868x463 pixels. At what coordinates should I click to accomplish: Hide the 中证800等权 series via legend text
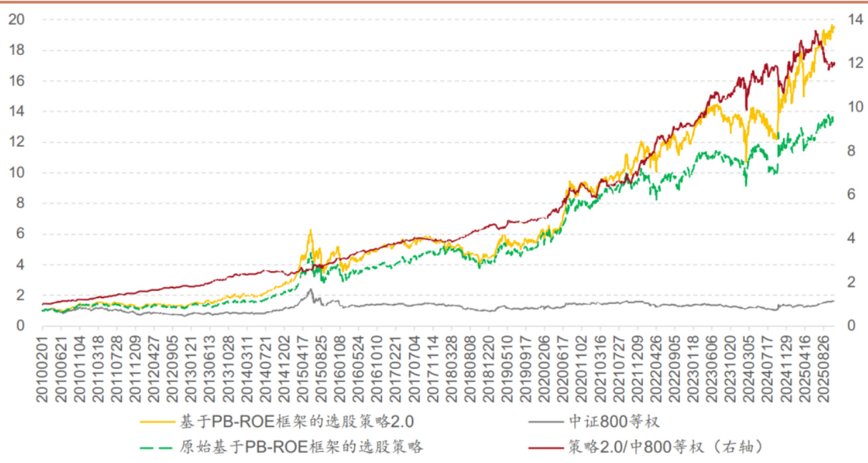click(613, 421)
